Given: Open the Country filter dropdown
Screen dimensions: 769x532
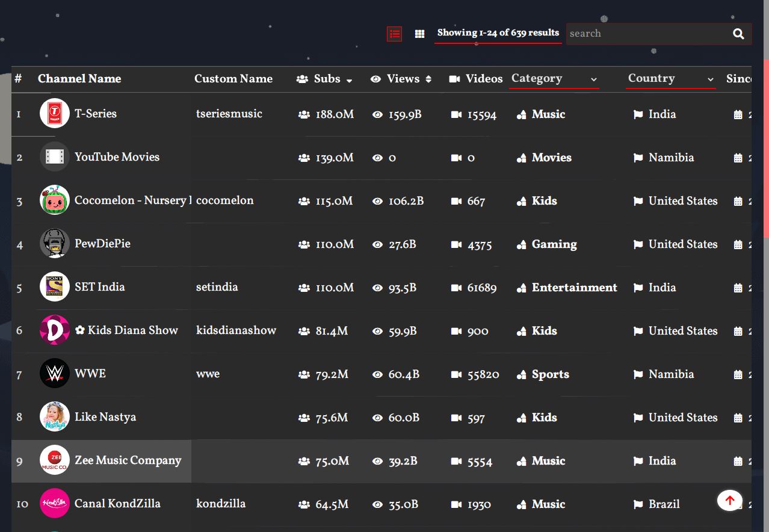Looking at the screenshot, I should pos(670,79).
